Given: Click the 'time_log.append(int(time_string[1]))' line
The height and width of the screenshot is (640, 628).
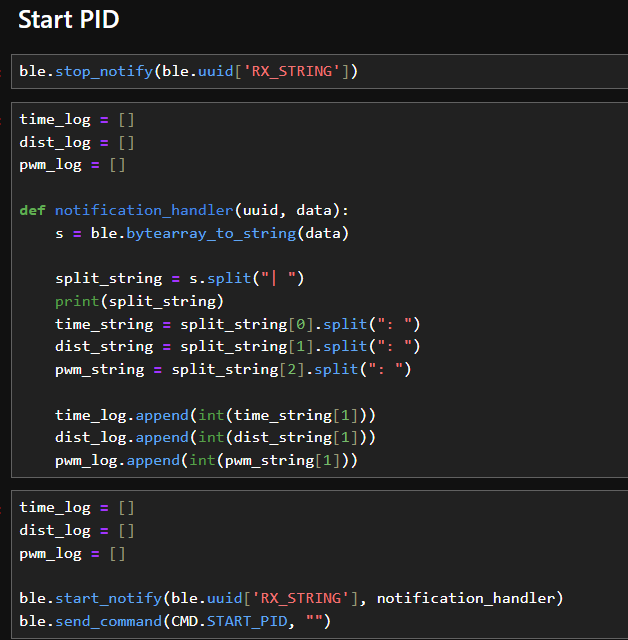Looking at the screenshot, I should point(215,416).
